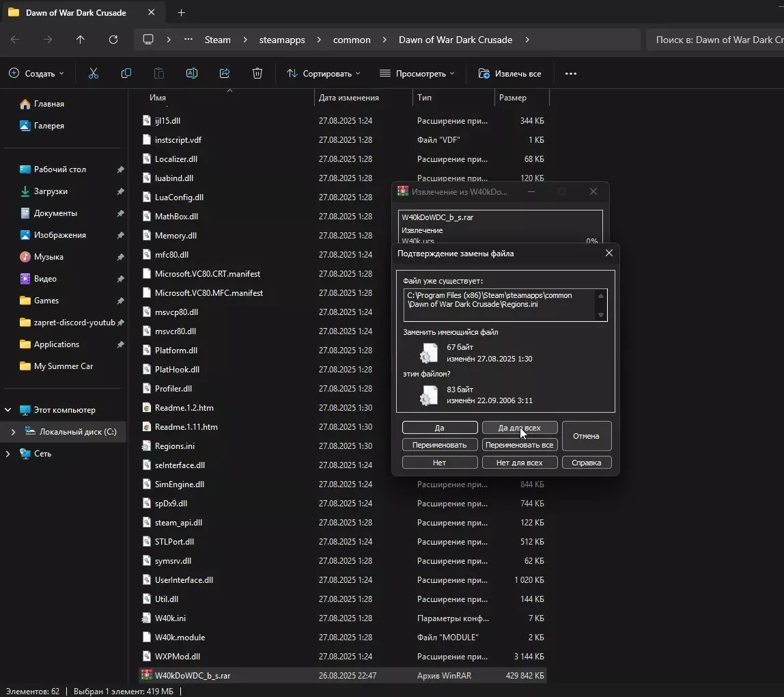Open the Сортировать dropdown

pyautogui.click(x=323, y=73)
